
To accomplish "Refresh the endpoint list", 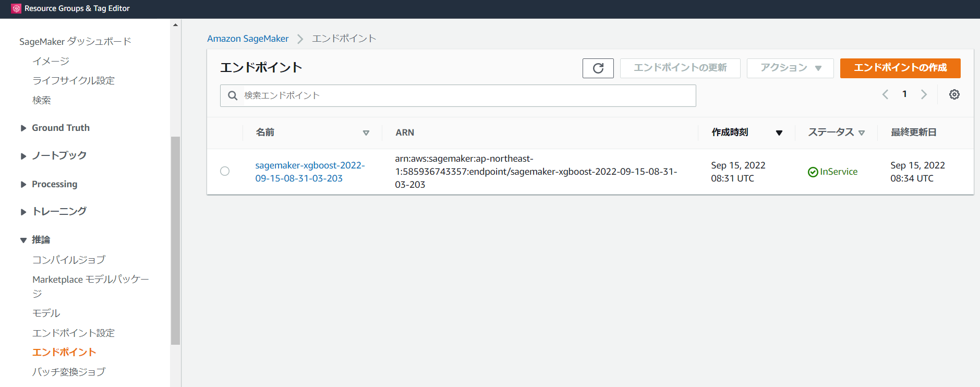I will tap(598, 68).
